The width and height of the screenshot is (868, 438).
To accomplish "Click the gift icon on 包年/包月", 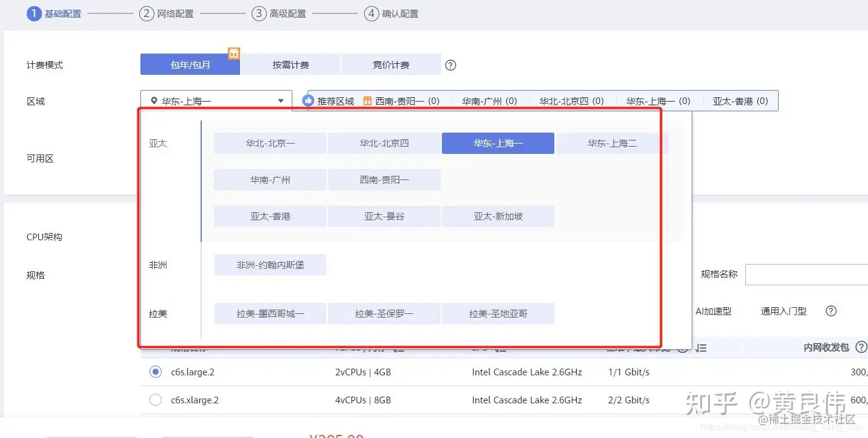I will (234, 54).
